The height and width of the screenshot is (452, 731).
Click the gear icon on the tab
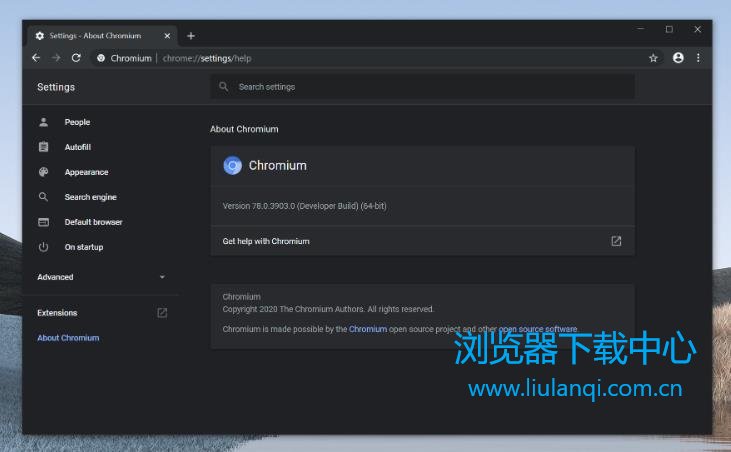[x=40, y=36]
